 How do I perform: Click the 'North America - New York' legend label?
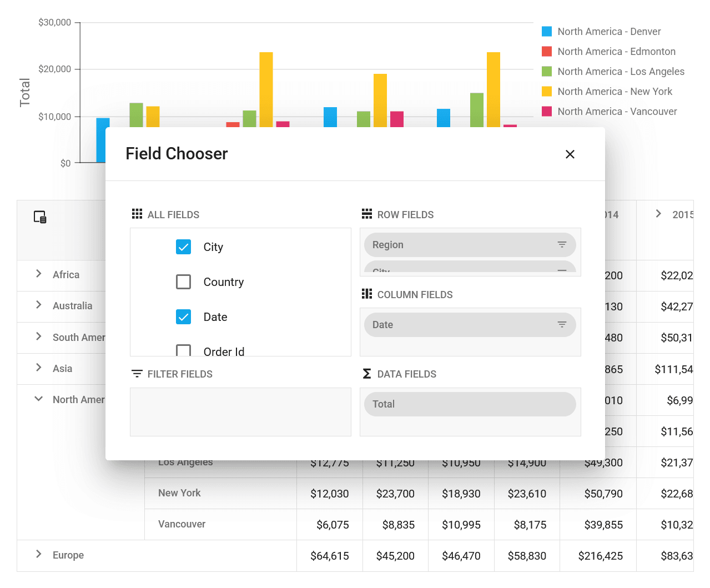point(615,92)
